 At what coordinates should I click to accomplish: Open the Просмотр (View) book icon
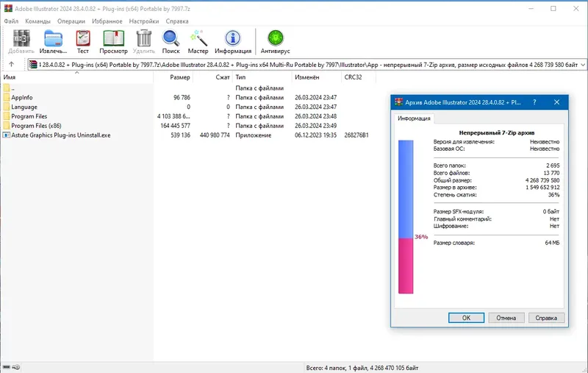(x=113, y=39)
